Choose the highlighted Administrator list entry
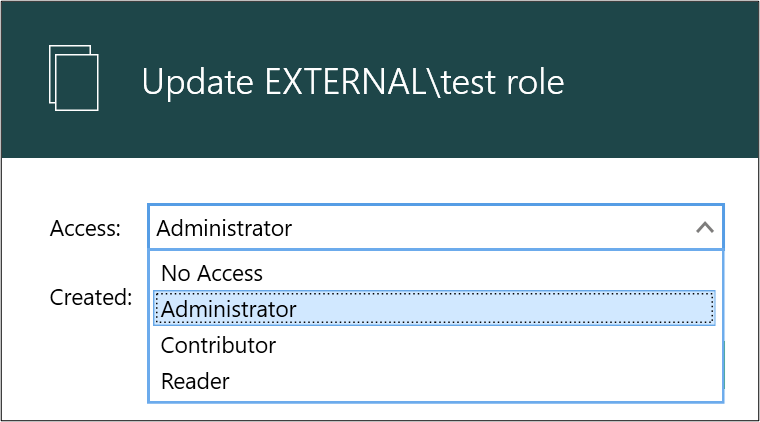The image size is (760, 422). pyautogui.click(x=434, y=309)
